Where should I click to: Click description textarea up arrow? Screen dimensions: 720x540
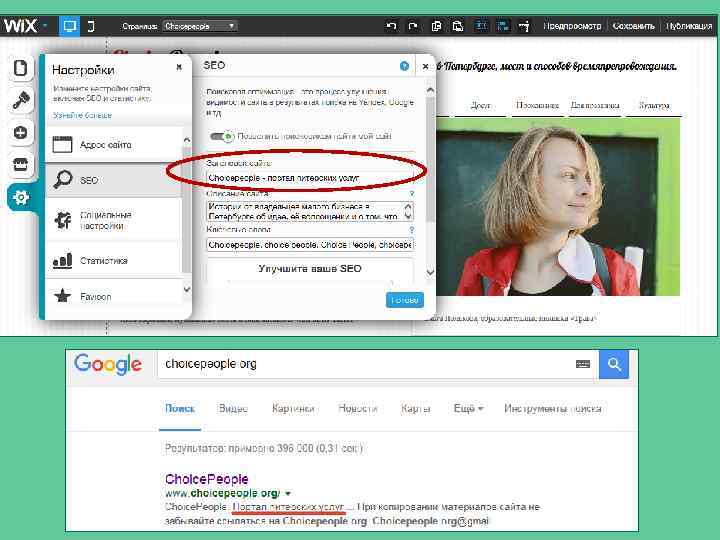coord(408,207)
